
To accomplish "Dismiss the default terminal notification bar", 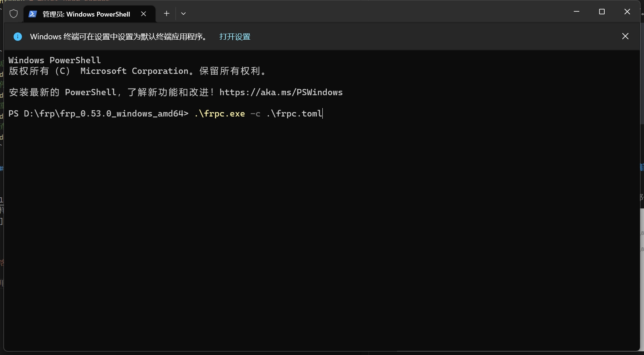I will [625, 36].
